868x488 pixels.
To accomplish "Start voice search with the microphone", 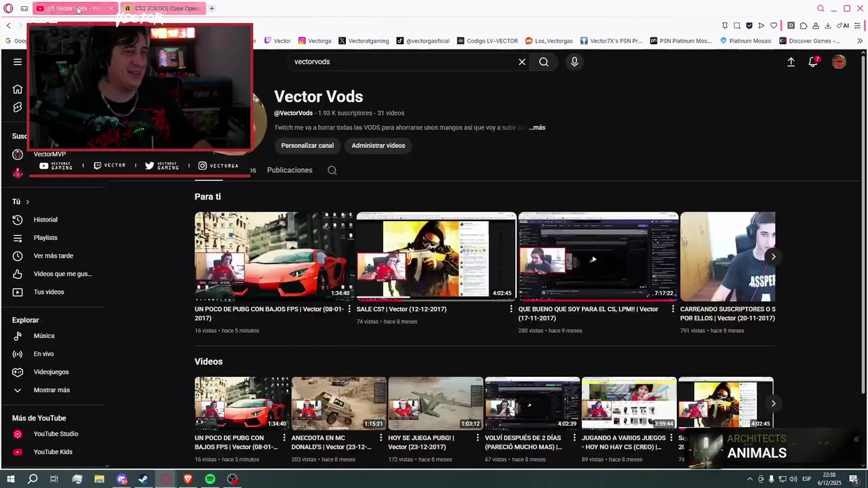I will coord(574,62).
